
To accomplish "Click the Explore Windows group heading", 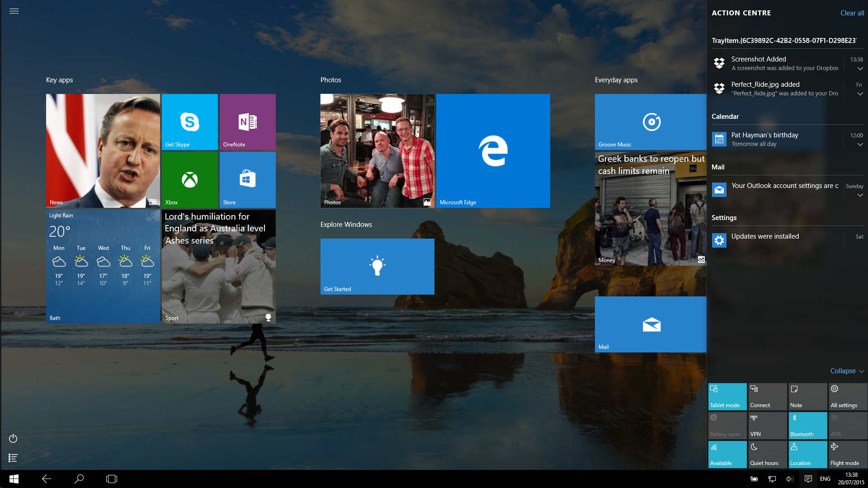I will 346,225.
